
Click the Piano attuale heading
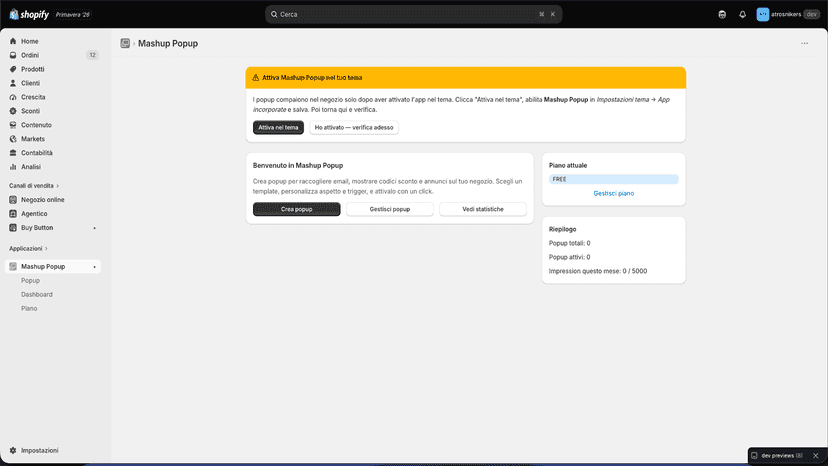pos(568,165)
